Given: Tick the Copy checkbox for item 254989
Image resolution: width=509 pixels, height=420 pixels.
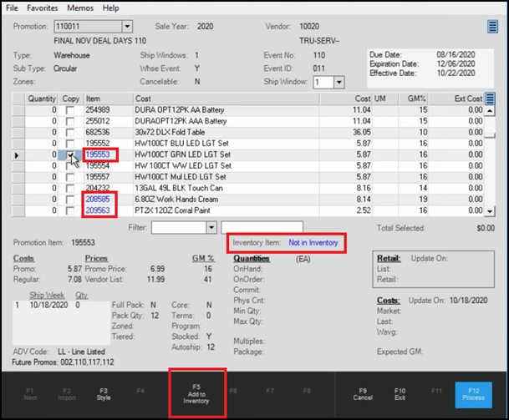Looking at the screenshot, I should pos(71,109).
